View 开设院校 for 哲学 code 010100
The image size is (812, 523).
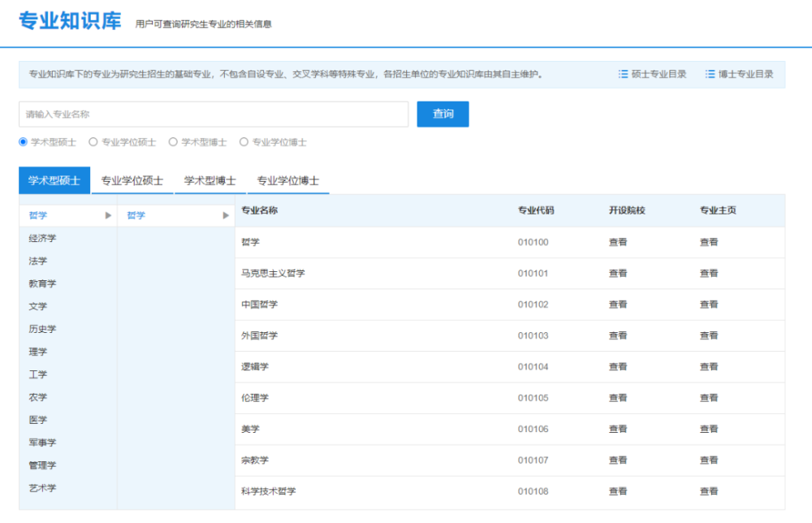tap(618, 242)
